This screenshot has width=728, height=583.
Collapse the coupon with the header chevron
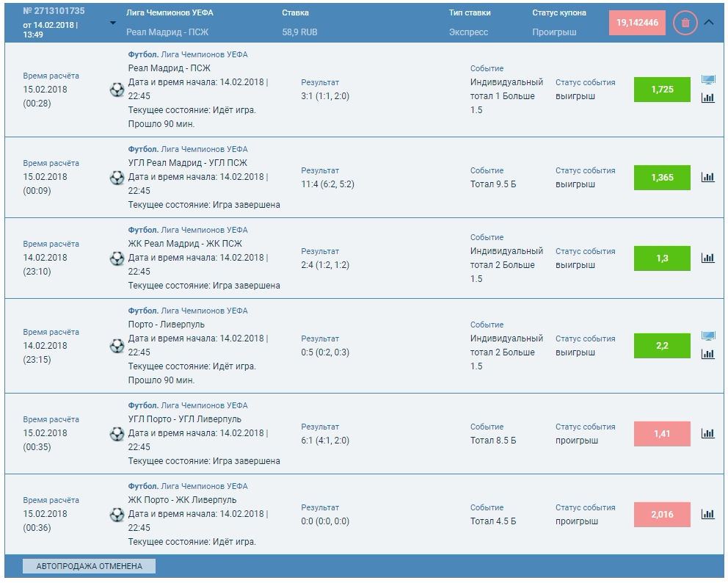708,22
